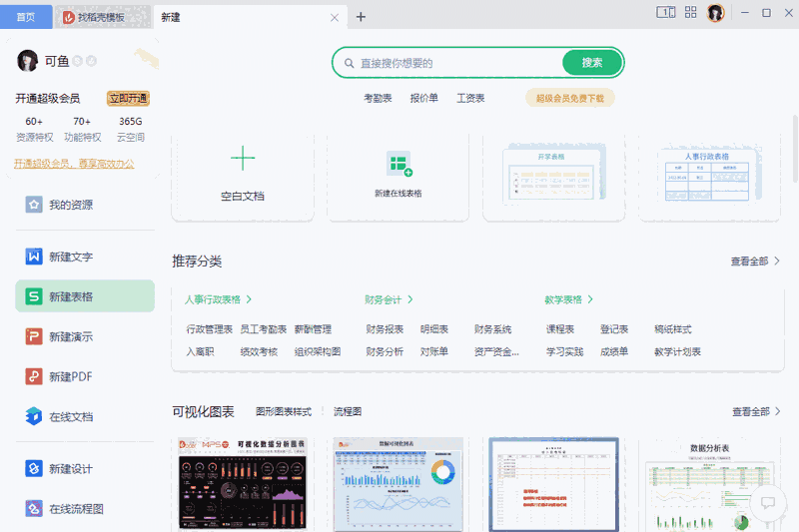Open a new tab with plus icon
The width and height of the screenshot is (799, 532).
361,17
